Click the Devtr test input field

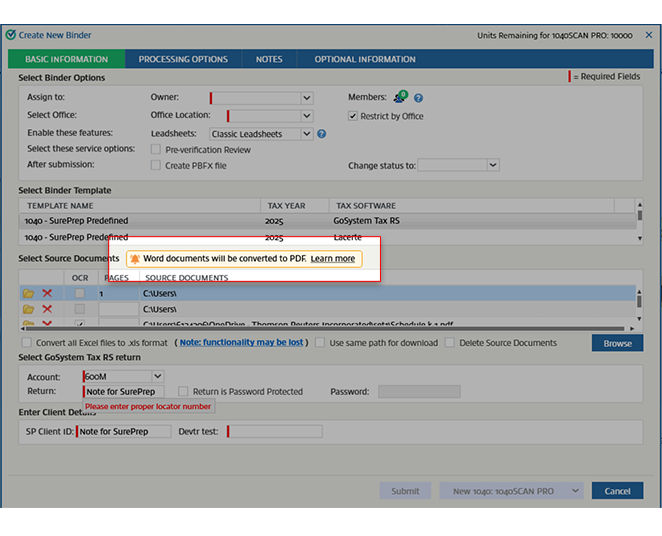tap(275, 431)
